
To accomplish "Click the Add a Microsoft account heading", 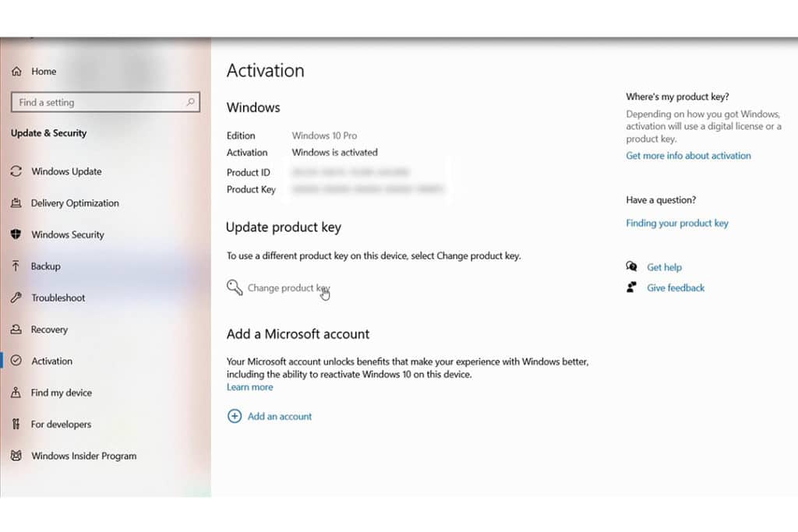I will click(298, 334).
